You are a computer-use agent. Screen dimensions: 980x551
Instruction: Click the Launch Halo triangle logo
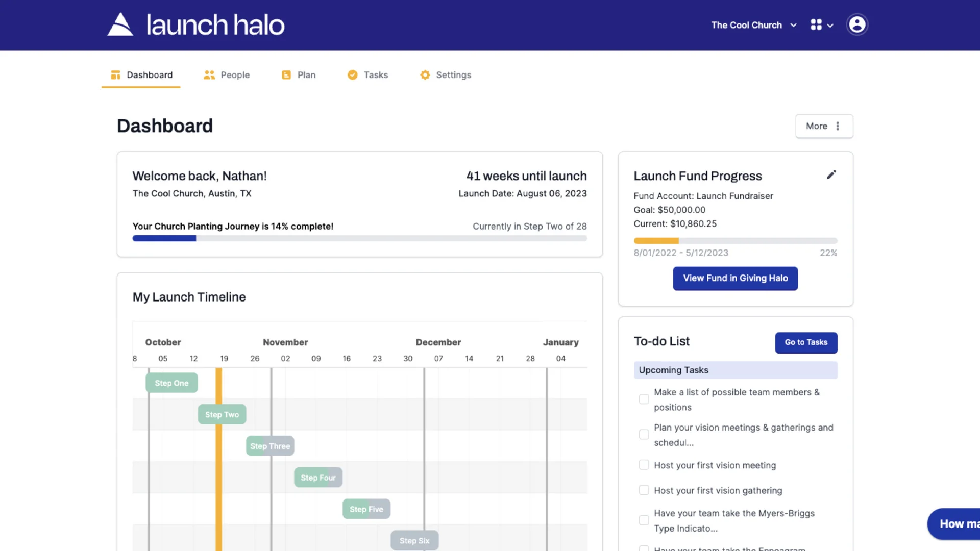pos(120,24)
